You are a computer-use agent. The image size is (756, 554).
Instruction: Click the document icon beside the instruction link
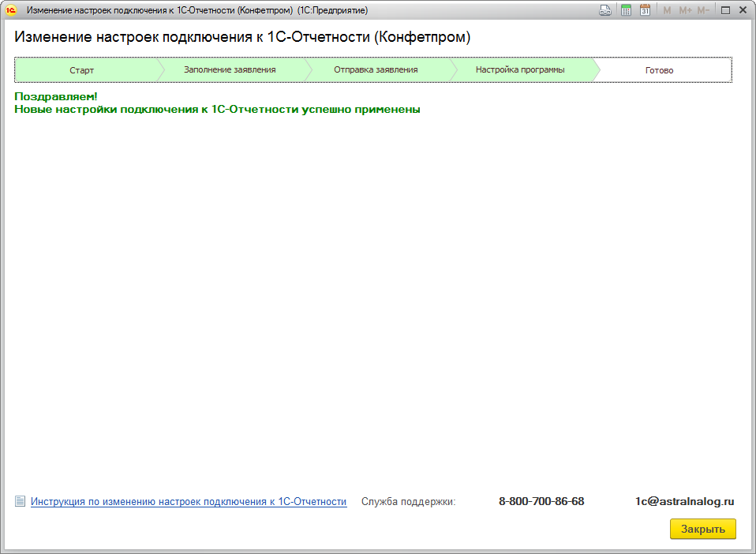pyautogui.click(x=20, y=501)
